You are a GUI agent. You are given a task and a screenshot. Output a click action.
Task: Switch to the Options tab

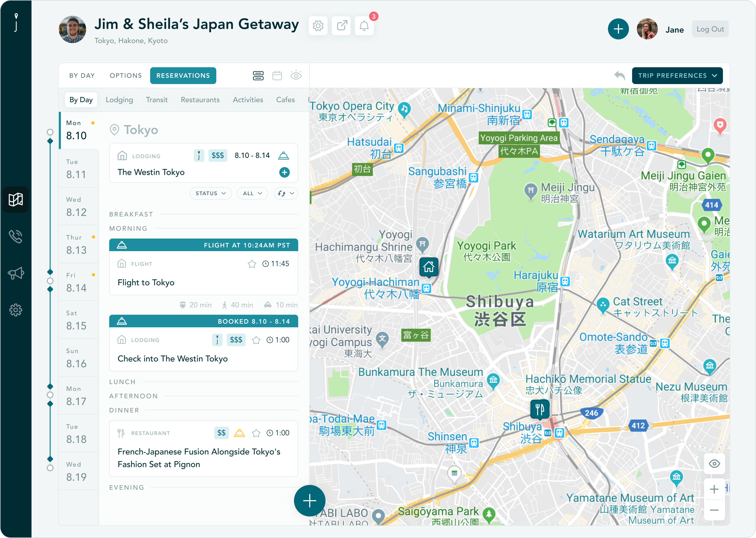coord(126,76)
